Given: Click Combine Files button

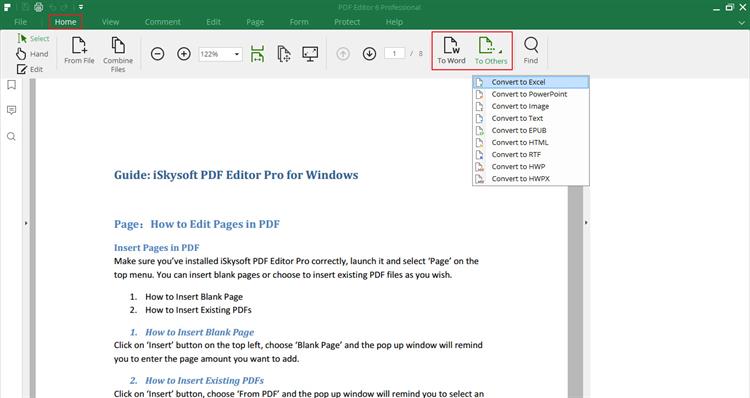Looking at the screenshot, I should click(x=118, y=54).
